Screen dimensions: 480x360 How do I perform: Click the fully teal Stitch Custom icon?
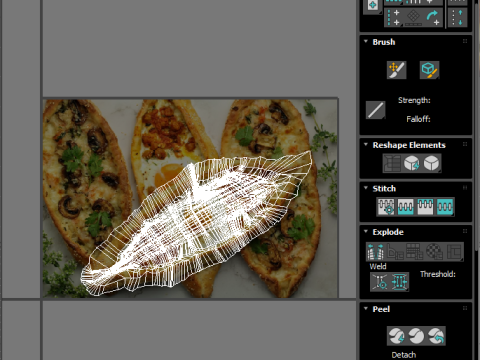[x=445, y=207]
